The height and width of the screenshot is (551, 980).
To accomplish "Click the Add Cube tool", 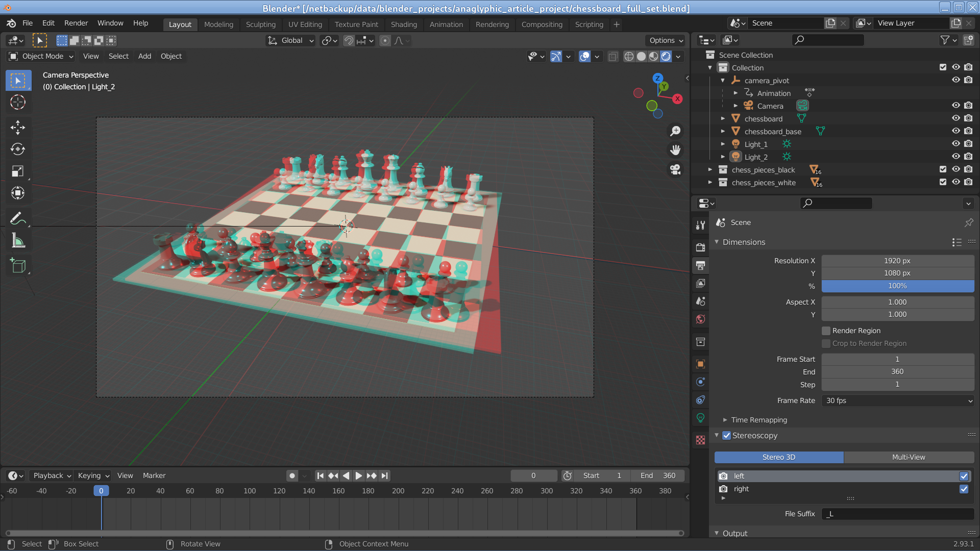I will pos(18,266).
